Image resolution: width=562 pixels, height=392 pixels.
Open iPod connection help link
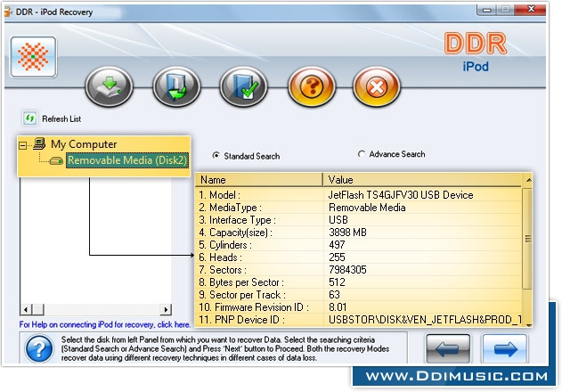105,324
